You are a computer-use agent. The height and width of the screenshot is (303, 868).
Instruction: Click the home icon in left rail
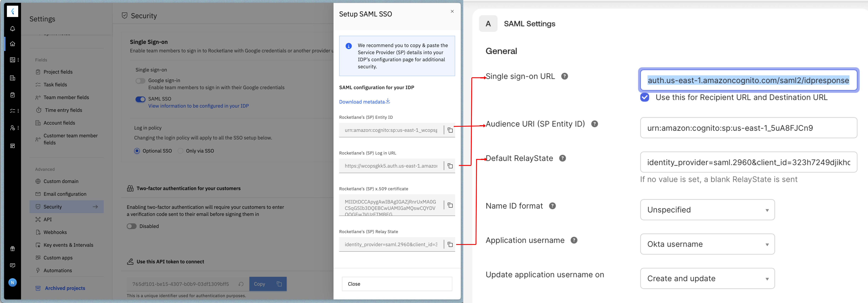(13, 44)
